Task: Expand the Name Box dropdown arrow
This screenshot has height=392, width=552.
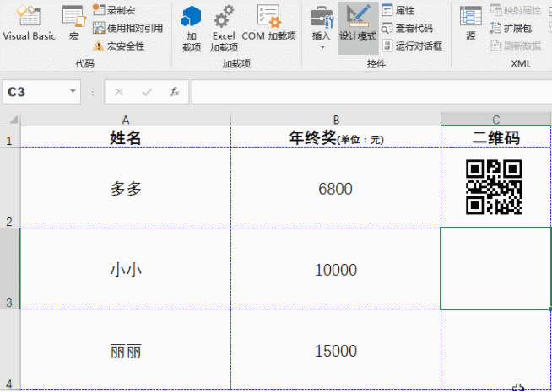Action: [73, 91]
